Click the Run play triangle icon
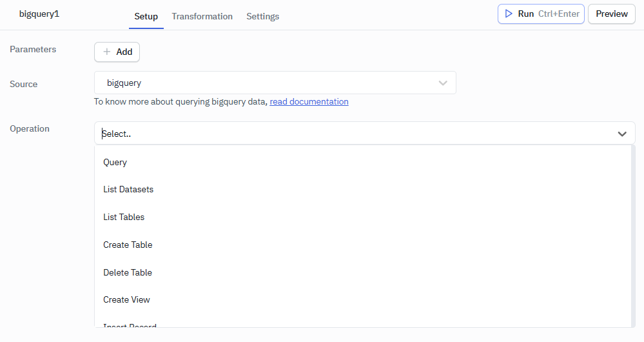Image resolution: width=644 pixels, height=342 pixels. click(509, 14)
